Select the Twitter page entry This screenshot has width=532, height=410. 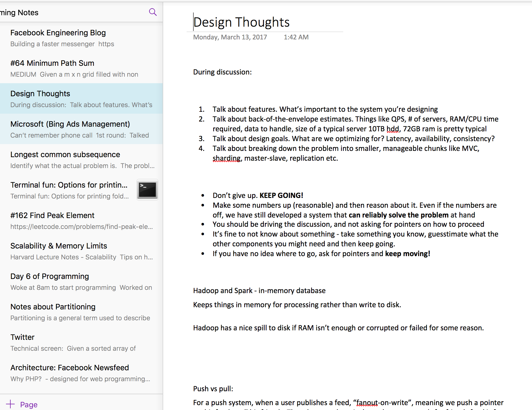pyautogui.click(x=22, y=337)
